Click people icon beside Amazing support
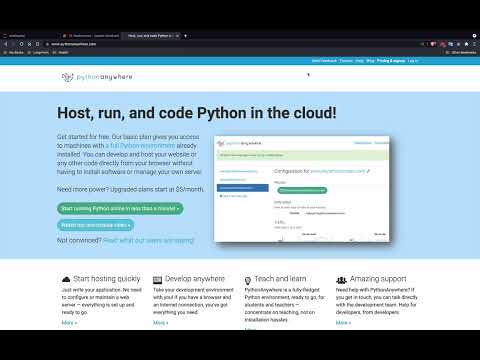Image resolution: width=480 pixels, height=360 pixels. [341, 280]
